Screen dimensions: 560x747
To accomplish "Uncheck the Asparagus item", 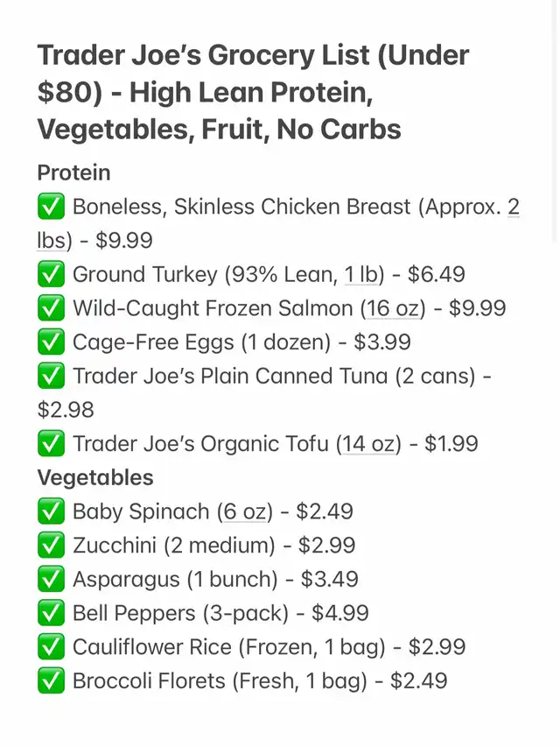I will click(50, 580).
